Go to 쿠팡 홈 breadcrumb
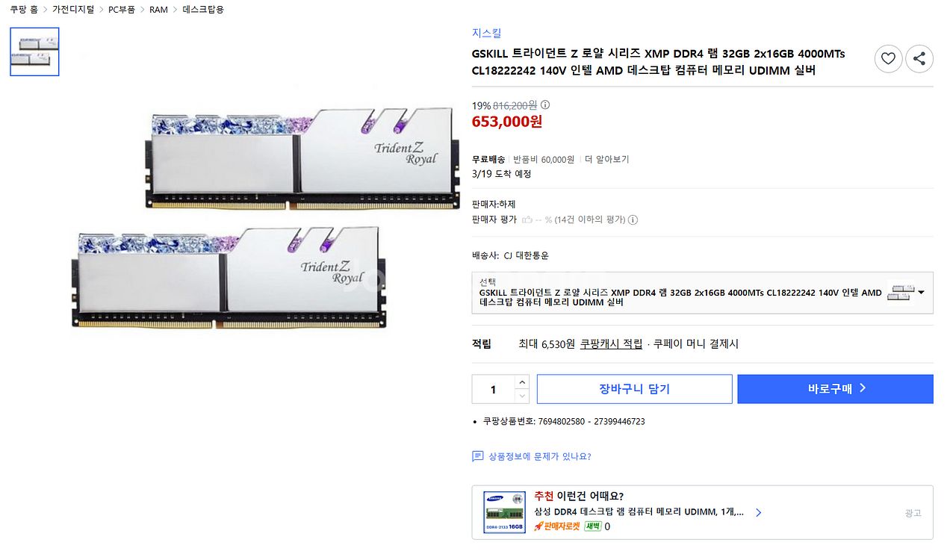Viewport: 947px width, 560px height. [x=24, y=10]
